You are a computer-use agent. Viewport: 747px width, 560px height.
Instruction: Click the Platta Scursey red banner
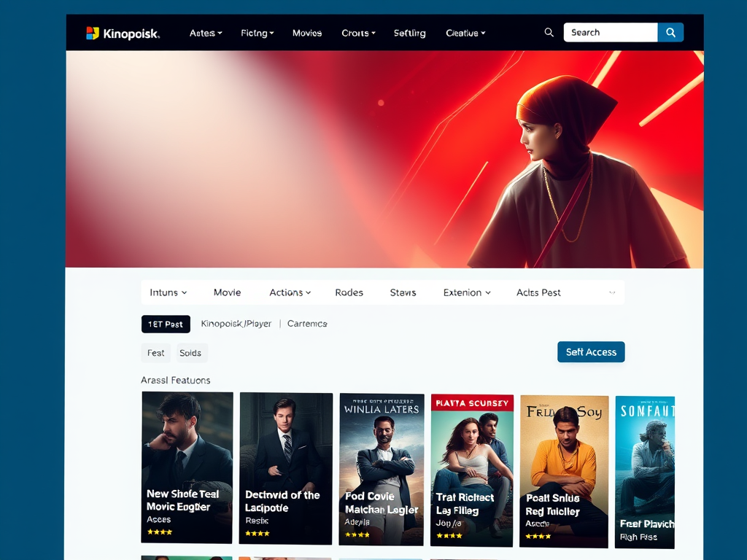[x=472, y=402]
